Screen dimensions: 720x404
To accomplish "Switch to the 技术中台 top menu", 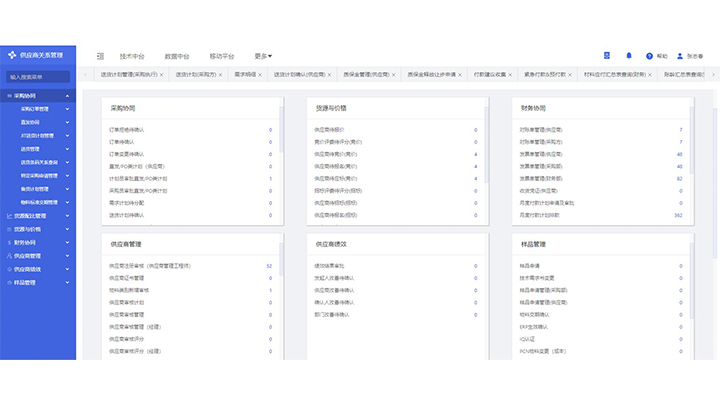I will coord(132,56).
